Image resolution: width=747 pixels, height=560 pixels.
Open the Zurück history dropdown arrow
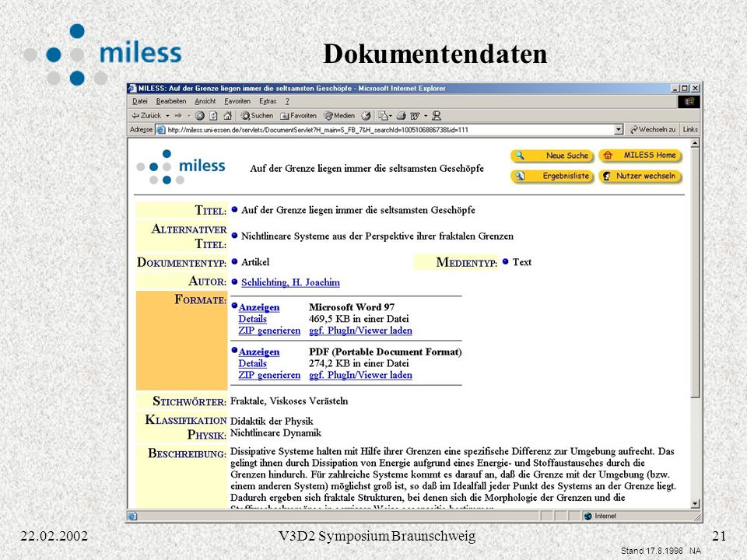pyautogui.click(x=167, y=116)
